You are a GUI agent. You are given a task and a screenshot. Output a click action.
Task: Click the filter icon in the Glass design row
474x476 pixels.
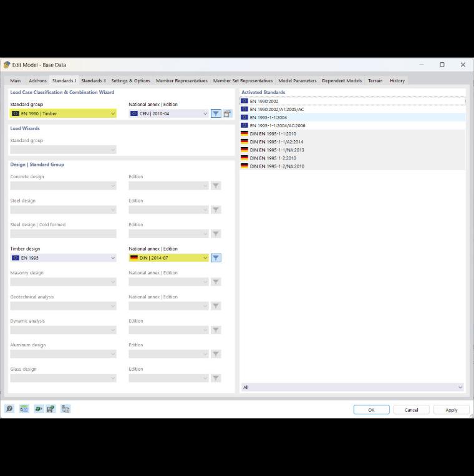(216, 378)
